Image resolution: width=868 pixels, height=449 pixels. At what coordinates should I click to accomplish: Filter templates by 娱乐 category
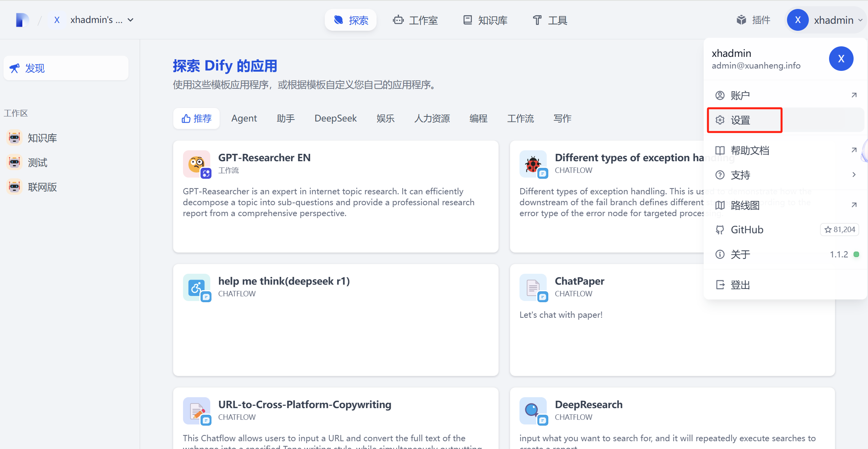386,118
